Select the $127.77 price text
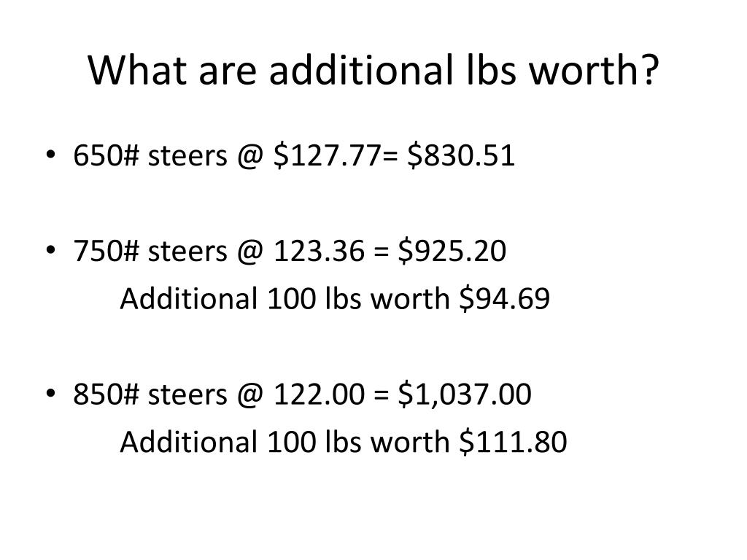The width and height of the screenshot is (747, 560). [x=328, y=155]
